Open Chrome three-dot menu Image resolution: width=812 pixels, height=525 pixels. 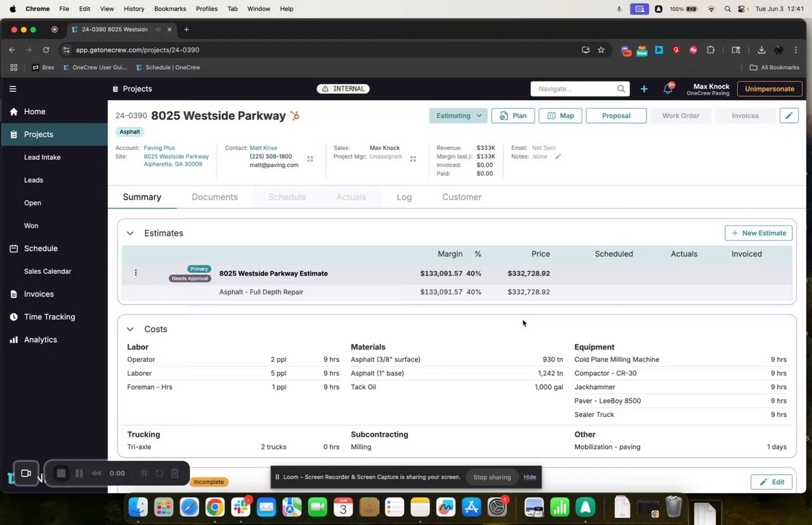point(796,50)
